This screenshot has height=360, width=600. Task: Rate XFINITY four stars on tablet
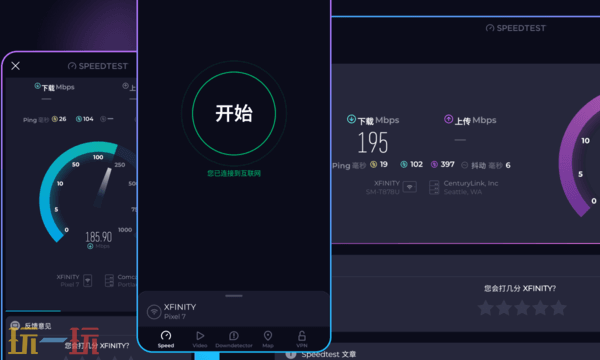tap(540, 308)
